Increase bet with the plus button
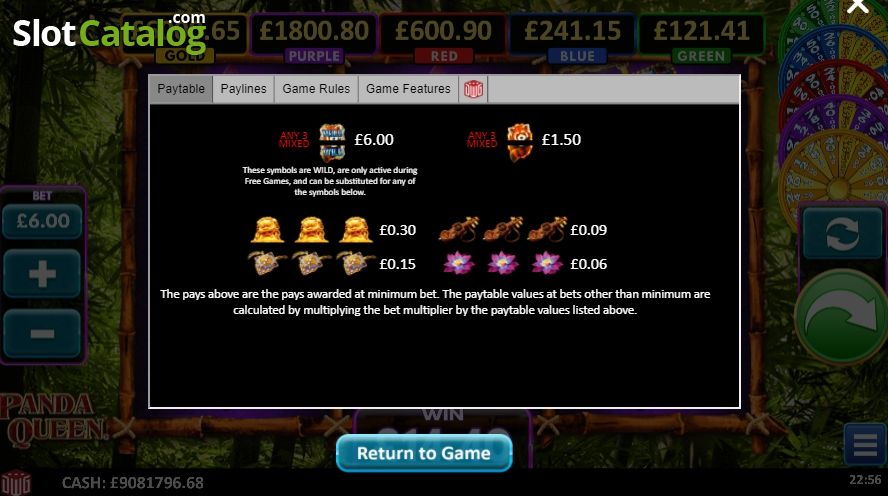The height and width of the screenshot is (496, 888). click(x=42, y=274)
